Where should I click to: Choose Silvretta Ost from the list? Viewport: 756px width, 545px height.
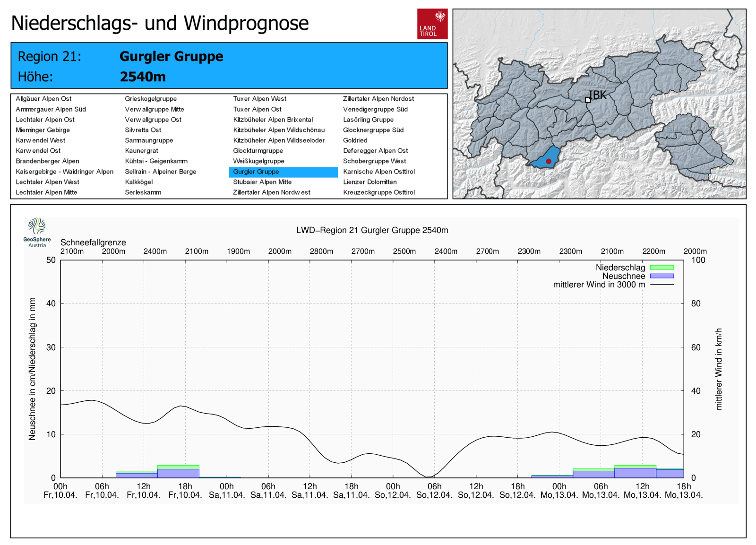coord(143,130)
